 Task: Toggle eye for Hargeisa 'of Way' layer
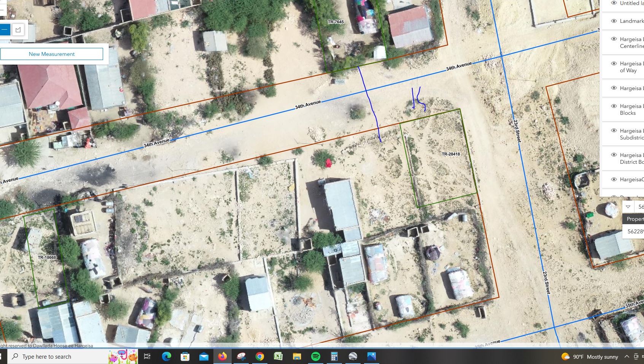[614, 63]
